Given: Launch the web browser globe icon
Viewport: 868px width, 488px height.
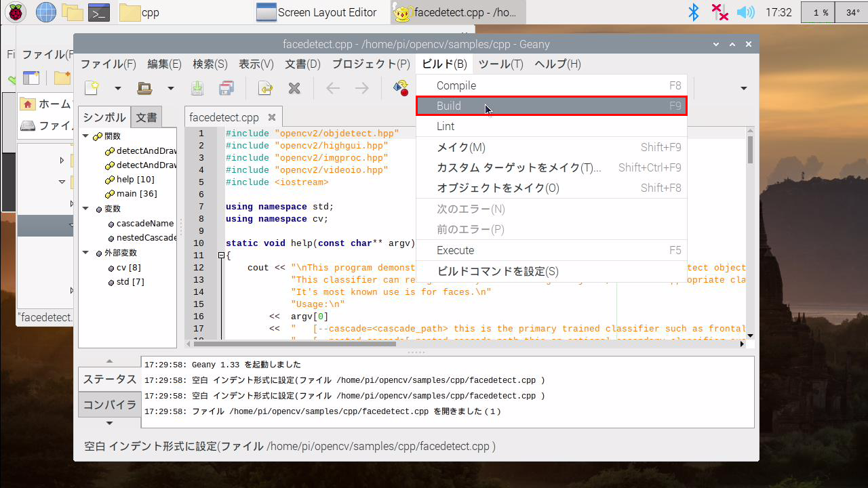Looking at the screenshot, I should 45,12.
